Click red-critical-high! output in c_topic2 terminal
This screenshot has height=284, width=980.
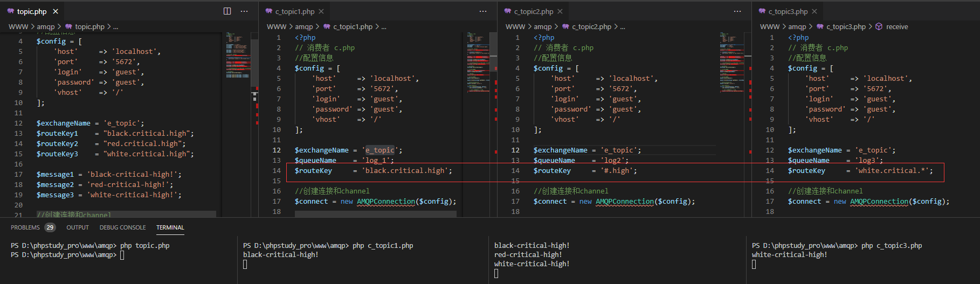tap(528, 255)
